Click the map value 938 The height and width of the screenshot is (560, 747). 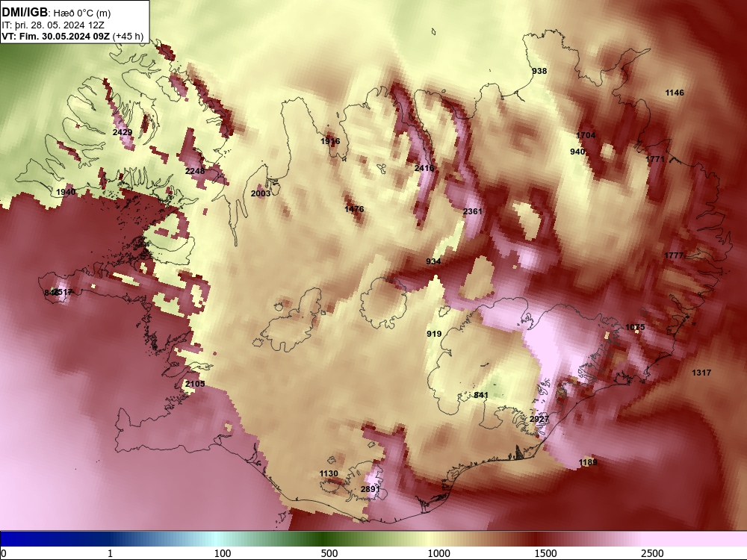click(x=539, y=71)
